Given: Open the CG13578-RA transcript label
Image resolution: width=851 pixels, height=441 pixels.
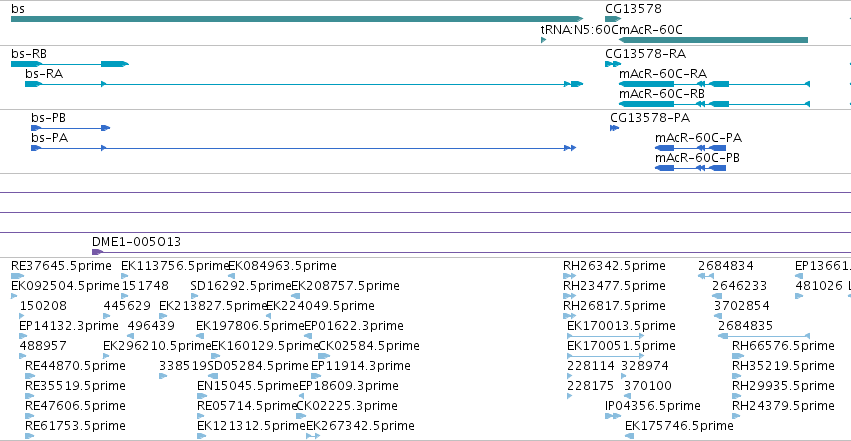Looking at the screenshot, I should point(645,54).
